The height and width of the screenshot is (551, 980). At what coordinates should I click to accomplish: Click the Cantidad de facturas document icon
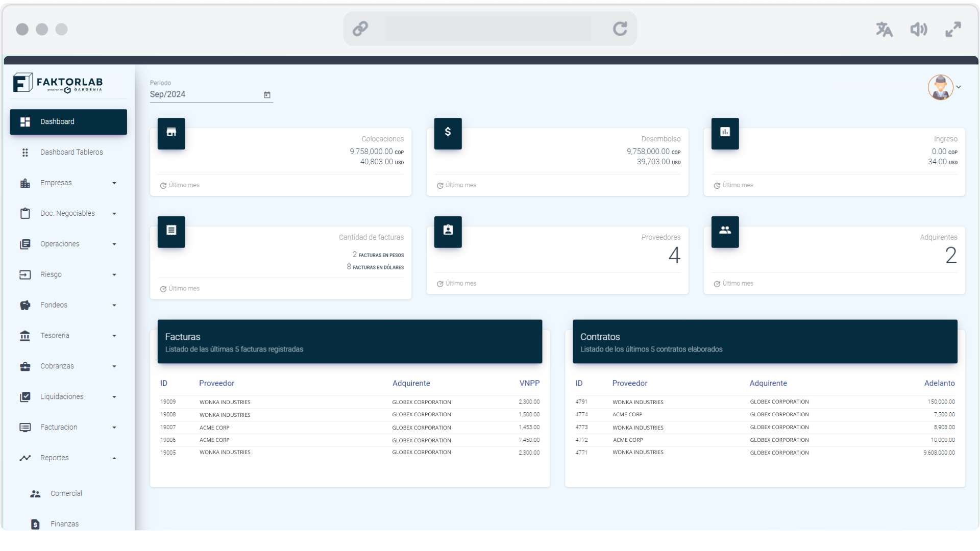point(171,232)
